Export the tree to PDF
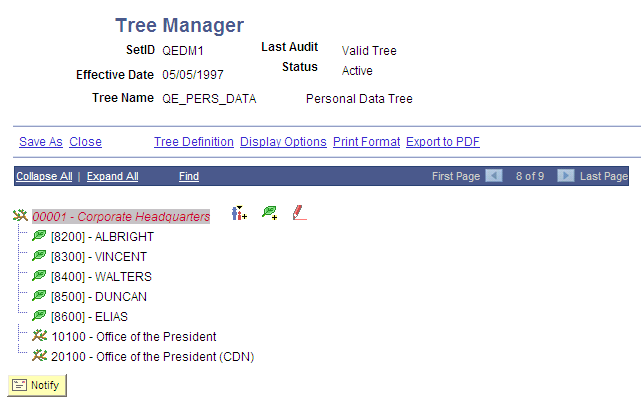Screen dimensions: 641x403 443,142
